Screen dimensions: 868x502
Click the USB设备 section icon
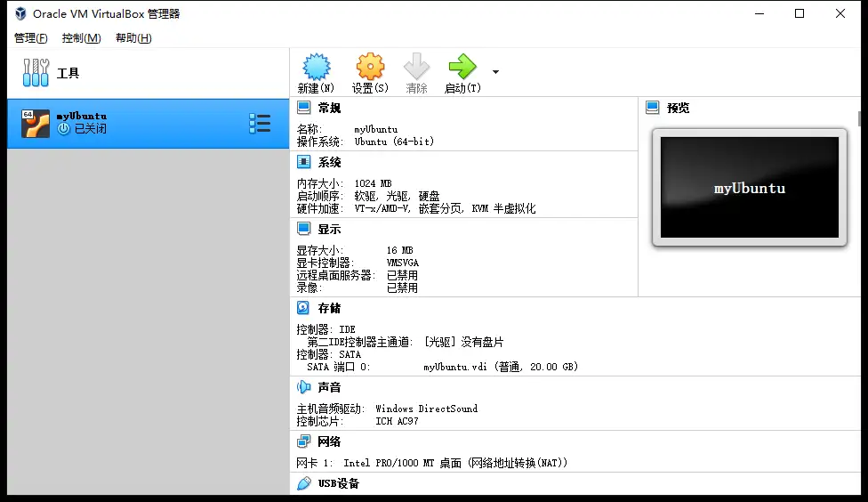click(304, 483)
